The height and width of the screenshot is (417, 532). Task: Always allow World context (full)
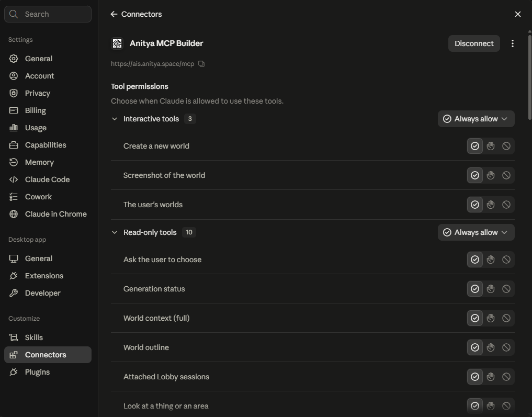click(x=475, y=318)
